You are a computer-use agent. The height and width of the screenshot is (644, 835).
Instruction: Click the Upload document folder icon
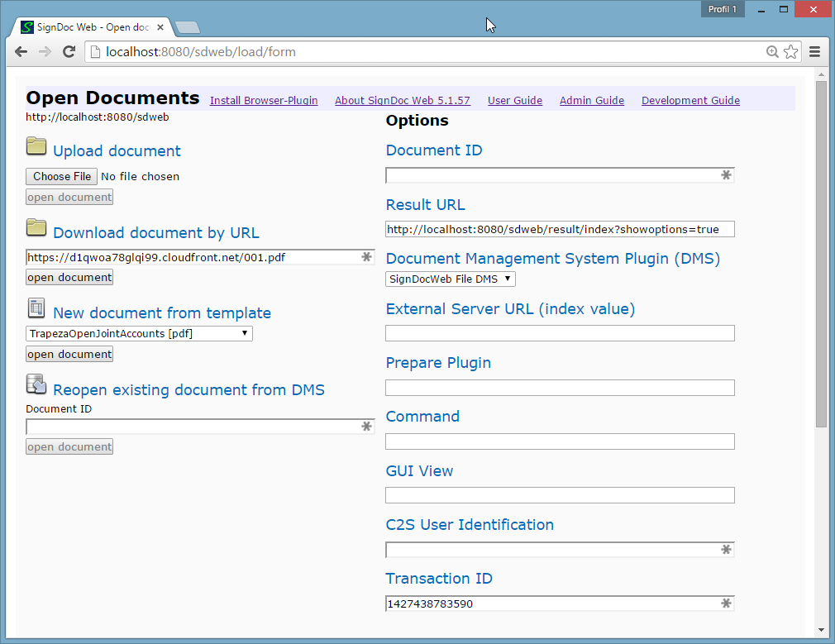pos(36,147)
